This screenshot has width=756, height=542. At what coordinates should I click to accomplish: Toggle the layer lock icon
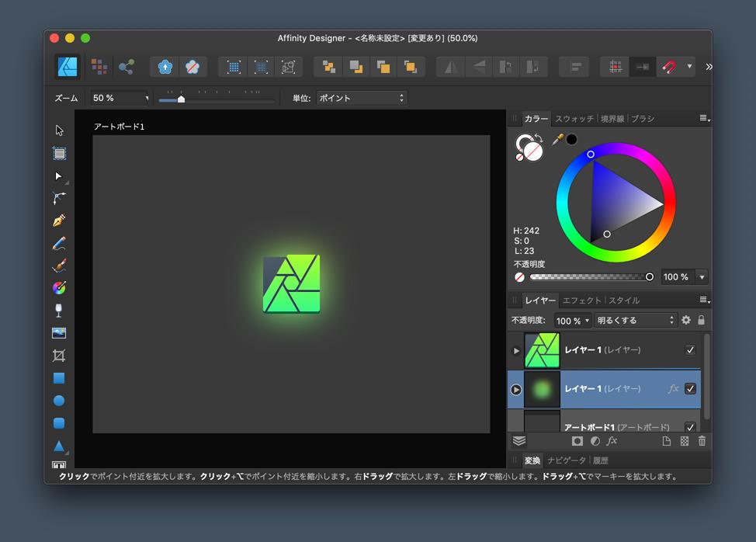[x=701, y=320]
